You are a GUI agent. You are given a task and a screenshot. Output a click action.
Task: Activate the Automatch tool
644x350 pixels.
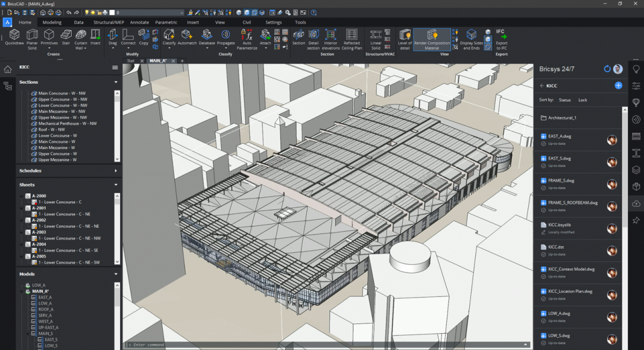coord(187,36)
